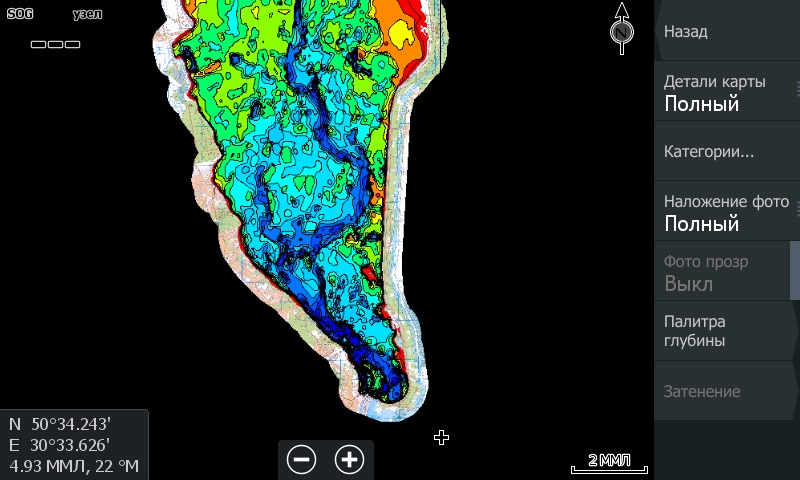The height and width of the screenshot is (480, 800).
Task: Zoom out with the minus button
Action: tap(302, 460)
